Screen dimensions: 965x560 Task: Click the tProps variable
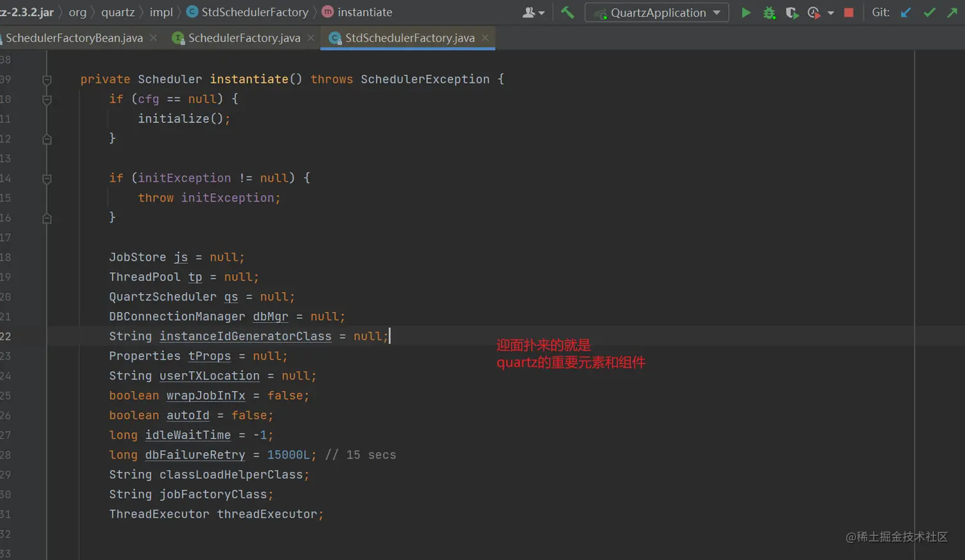coord(209,356)
